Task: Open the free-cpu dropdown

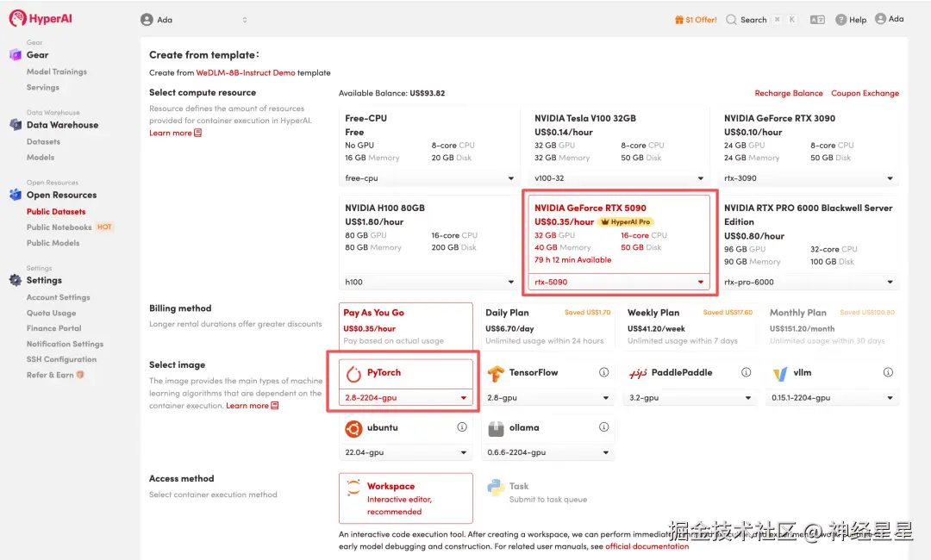Action: click(429, 178)
